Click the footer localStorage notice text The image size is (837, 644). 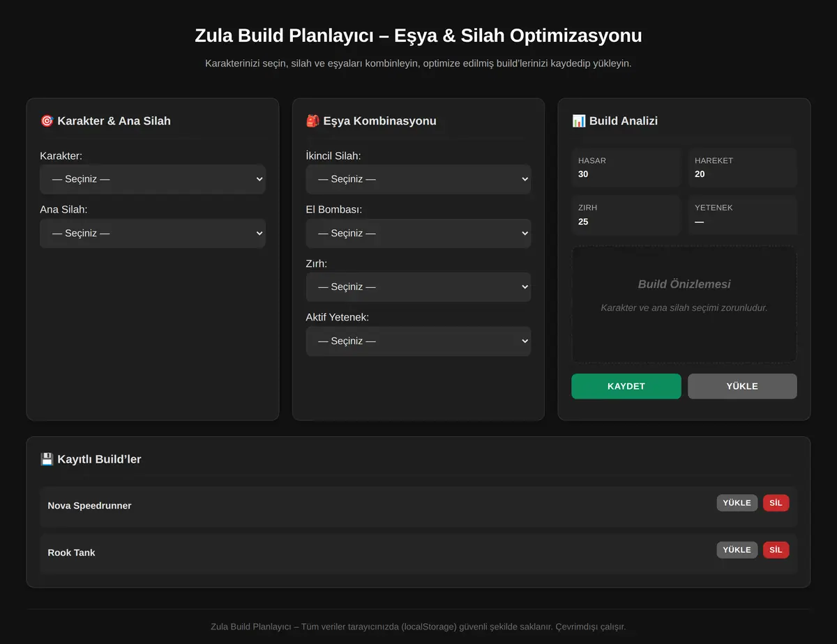(x=418, y=627)
